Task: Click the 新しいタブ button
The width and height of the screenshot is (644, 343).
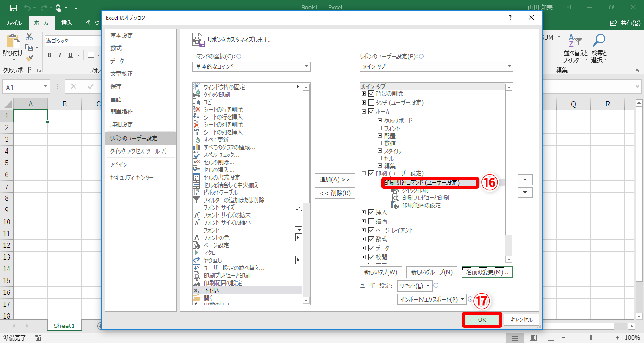Action: pyautogui.click(x=380, y=272)
